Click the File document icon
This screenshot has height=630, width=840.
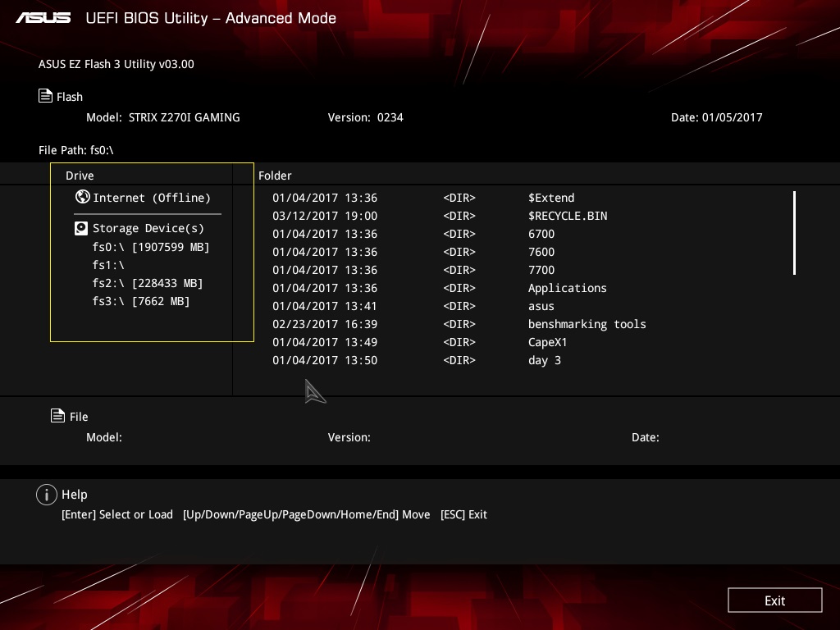click(x=58, y=416)
